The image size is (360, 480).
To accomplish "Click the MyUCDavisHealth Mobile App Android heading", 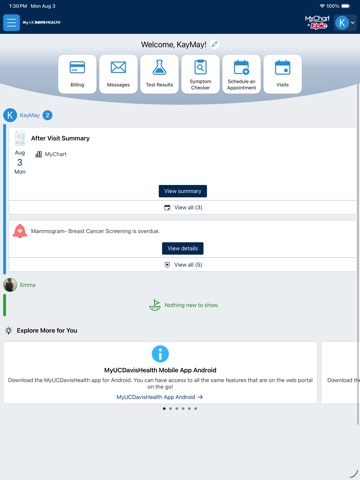I will pos(160,370).
